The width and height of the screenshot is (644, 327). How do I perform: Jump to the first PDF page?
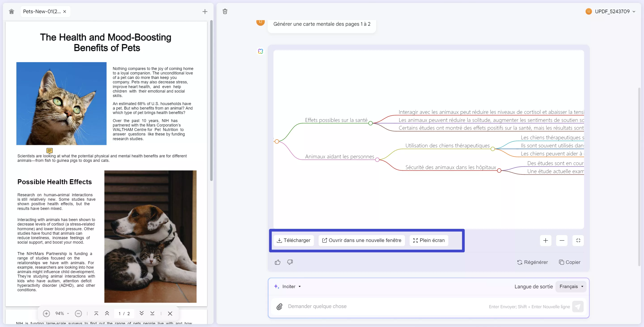pyautogui.click(x=96, y=314)
